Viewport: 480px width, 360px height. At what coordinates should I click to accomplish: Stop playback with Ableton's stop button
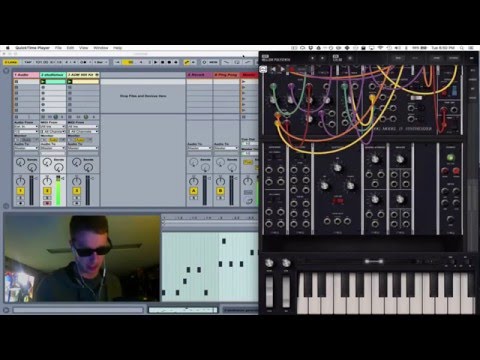pos(162,62)
